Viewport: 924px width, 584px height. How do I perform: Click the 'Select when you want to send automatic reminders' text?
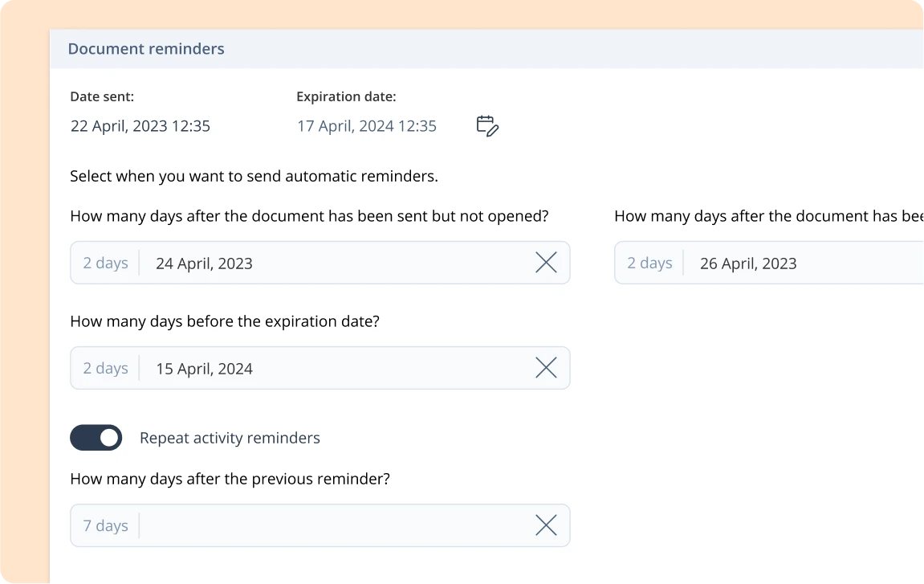[x=254, y=176]
